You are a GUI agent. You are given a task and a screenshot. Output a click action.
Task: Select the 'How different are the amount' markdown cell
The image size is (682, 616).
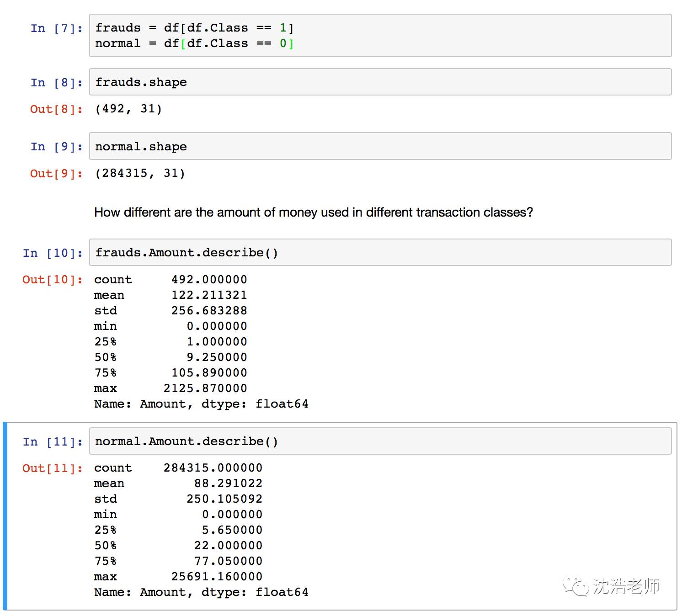(313, 212)
